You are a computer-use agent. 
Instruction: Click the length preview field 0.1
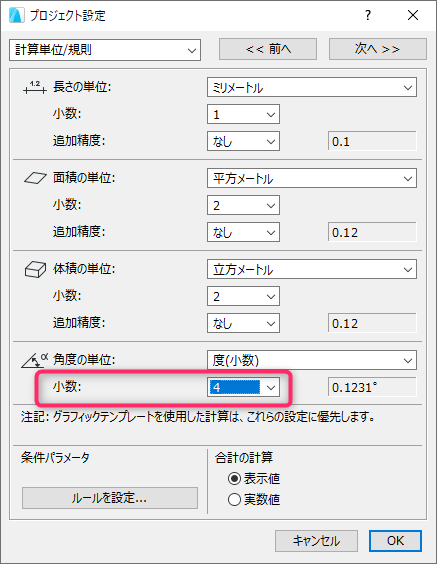point(372,141)
